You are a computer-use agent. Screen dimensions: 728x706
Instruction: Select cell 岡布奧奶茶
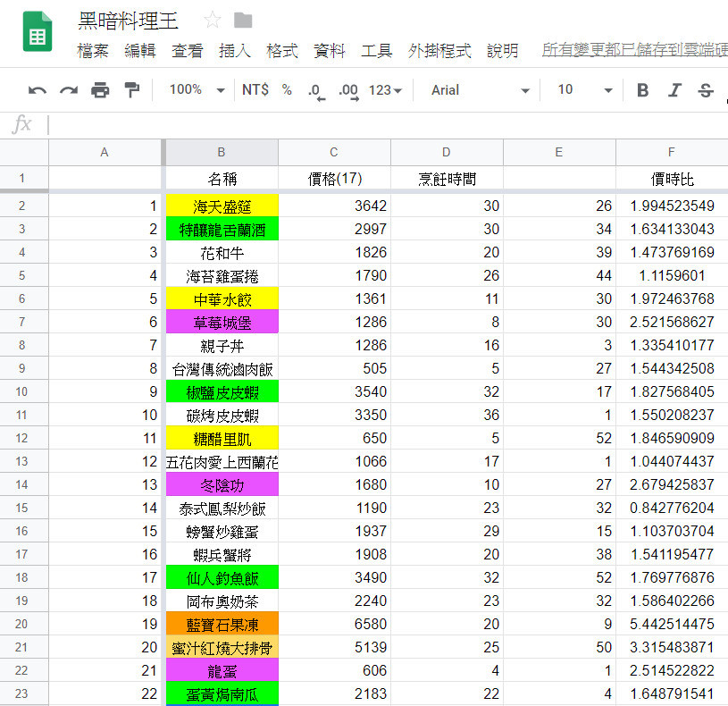222,601
